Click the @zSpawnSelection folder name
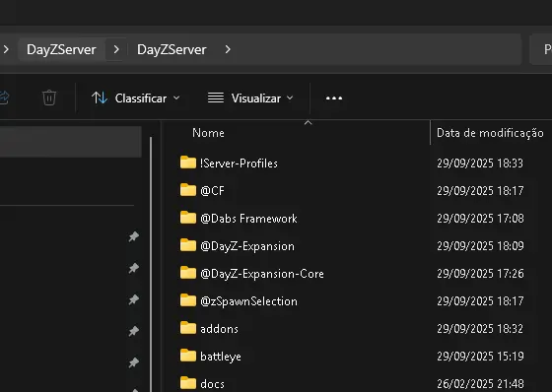552x392 pixels. click(248, 301)
